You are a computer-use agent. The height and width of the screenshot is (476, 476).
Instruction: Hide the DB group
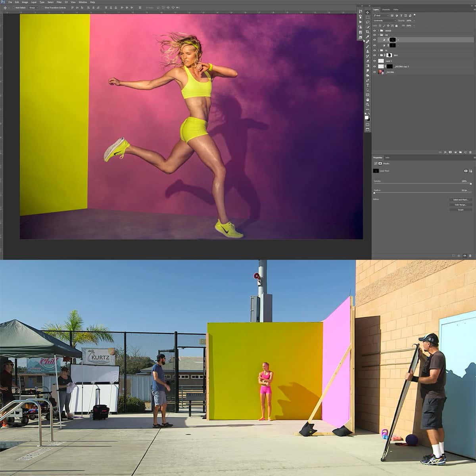[374, 35]
